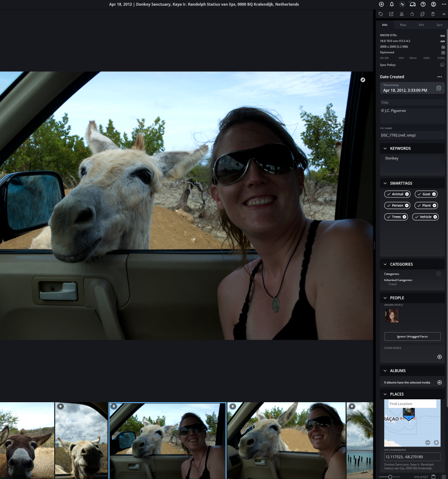
Task: Collapse the People section
Action: pyautogui.click(x=385, y=298)
